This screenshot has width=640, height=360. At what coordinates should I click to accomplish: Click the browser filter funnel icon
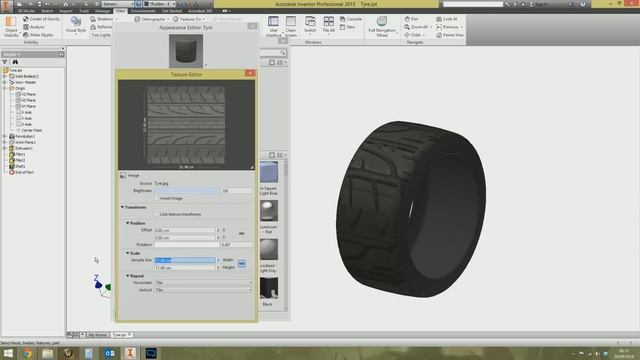click(5, 62)
